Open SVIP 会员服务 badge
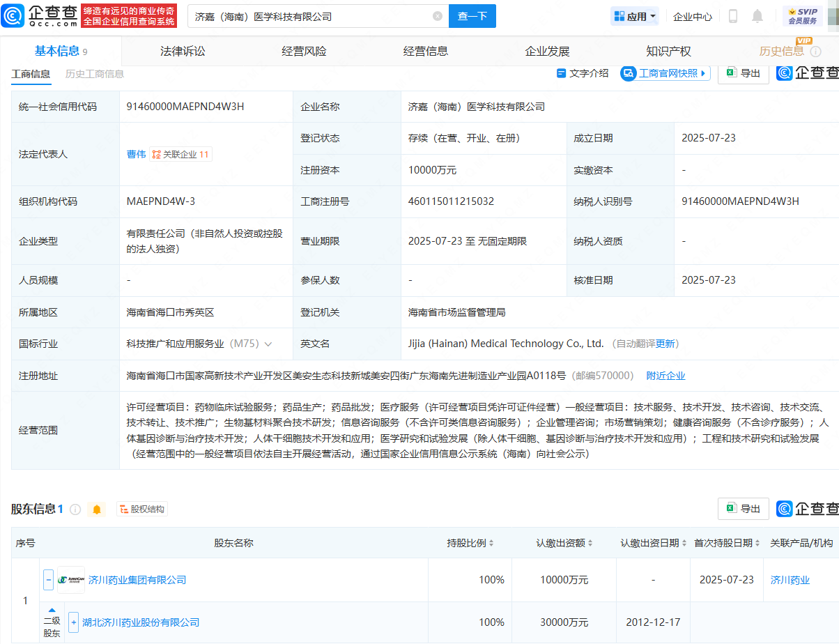Image resolution: width=839 pixels, height=644 pixels. click(x=803, y=16)
